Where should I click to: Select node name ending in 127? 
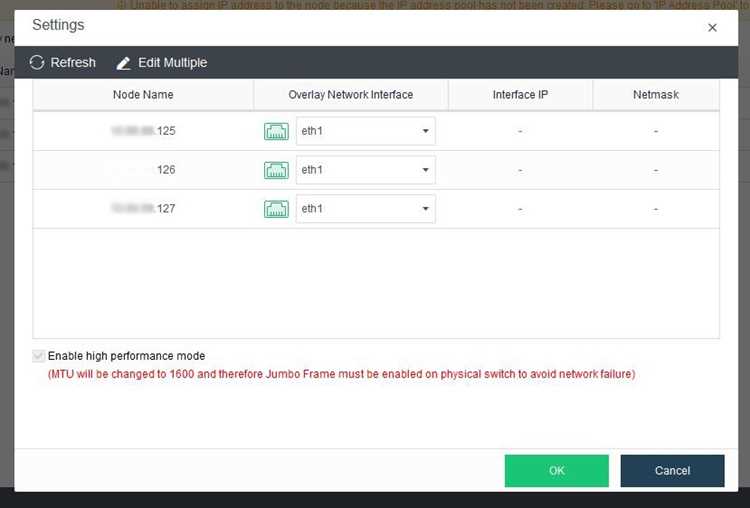pos(143,209)
